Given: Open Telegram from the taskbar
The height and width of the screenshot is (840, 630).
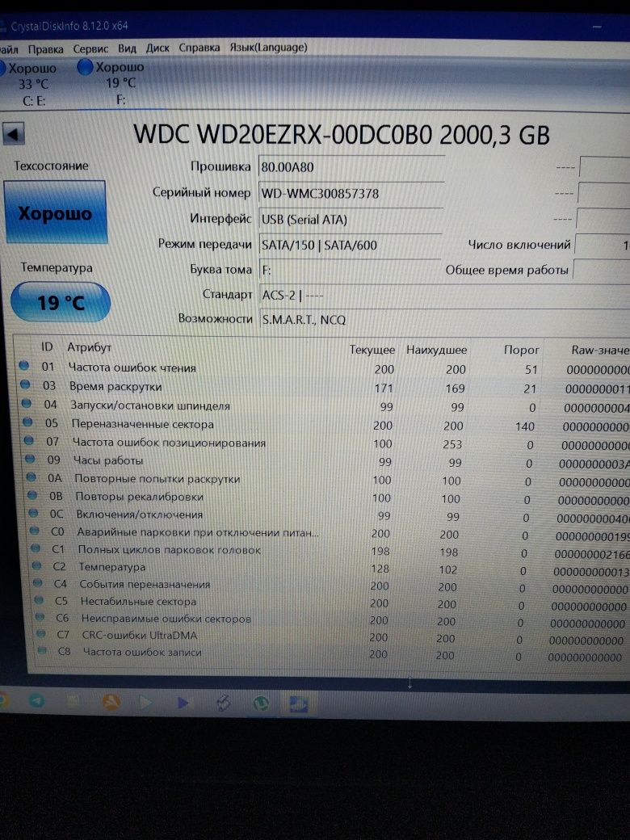Looking at the screenshot, I should pos(36,700).
